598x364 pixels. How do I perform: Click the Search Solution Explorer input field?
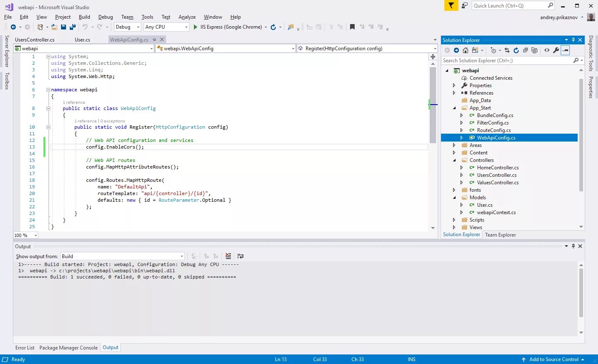[498, 60]
